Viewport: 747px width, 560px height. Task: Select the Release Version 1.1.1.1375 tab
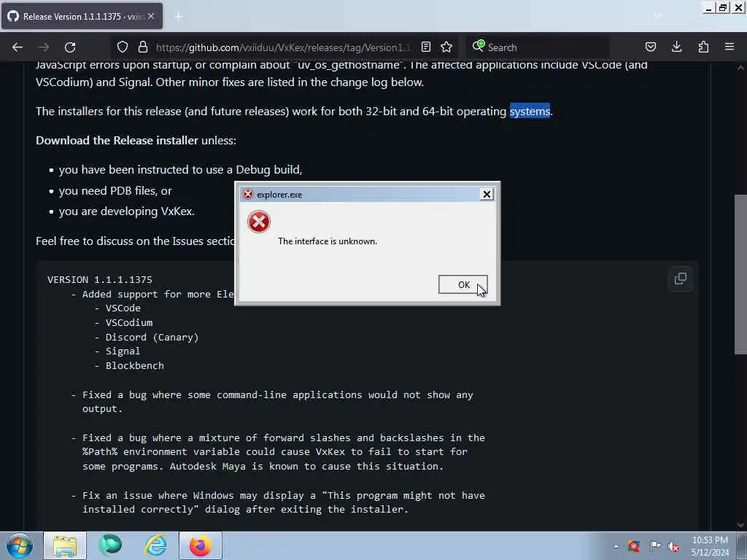(82, 17)
